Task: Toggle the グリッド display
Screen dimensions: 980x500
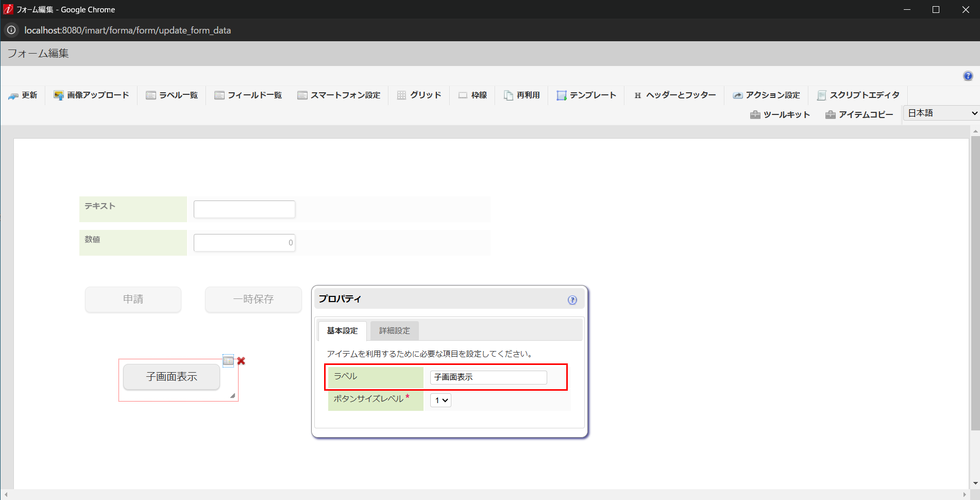Action: tap(419, 95)
